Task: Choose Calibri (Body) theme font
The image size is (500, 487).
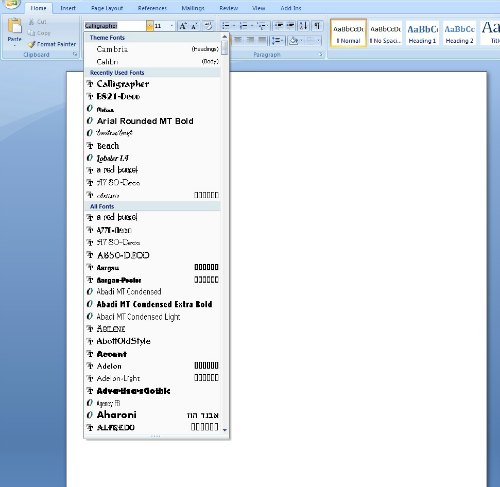Action: point(153,62)
